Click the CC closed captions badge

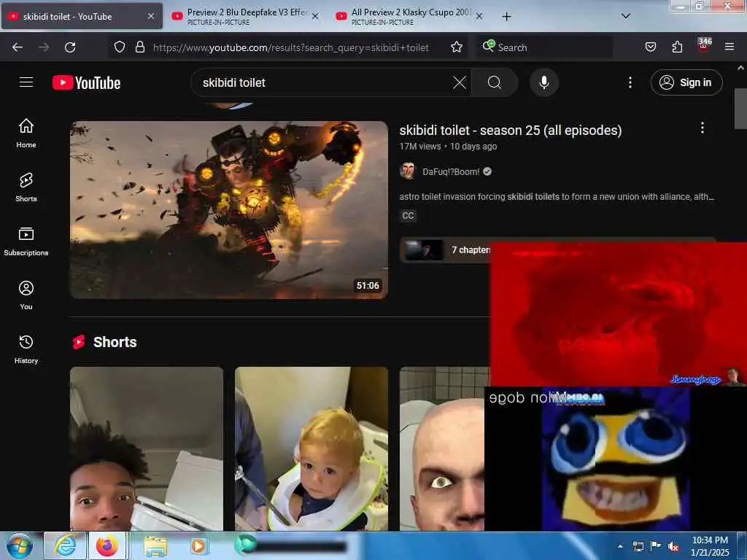(408, 216)
